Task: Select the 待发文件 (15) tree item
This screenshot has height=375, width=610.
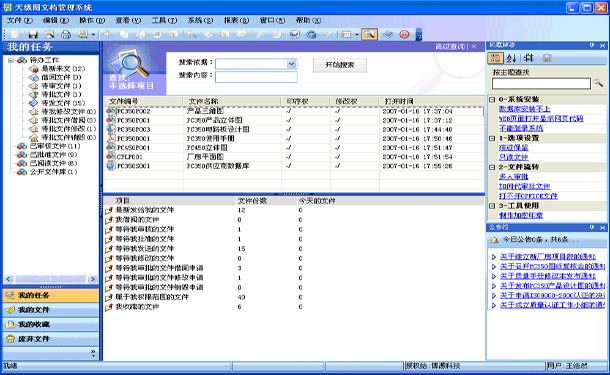Action: click(63, 103)
